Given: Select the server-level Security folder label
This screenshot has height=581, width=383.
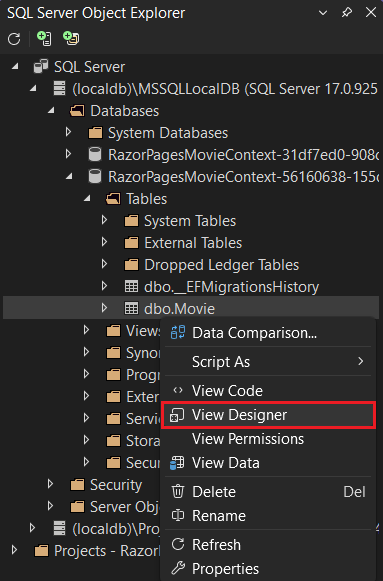Looking at the screenshot, I should [116, 485].
